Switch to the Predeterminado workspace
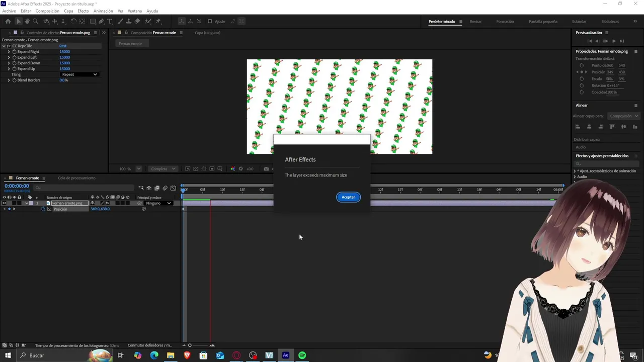Image resolution: width=644 pixels, height=362 pixels. 442,22
